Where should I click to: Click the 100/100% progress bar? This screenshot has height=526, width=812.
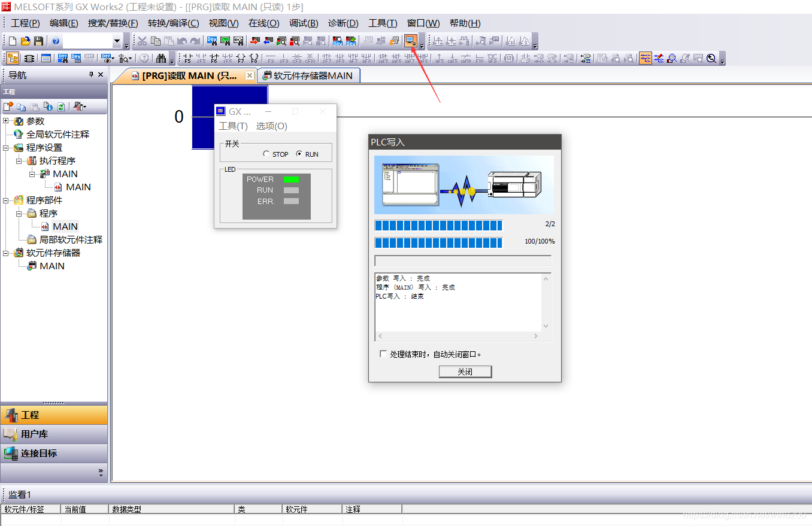pos(438,242)
